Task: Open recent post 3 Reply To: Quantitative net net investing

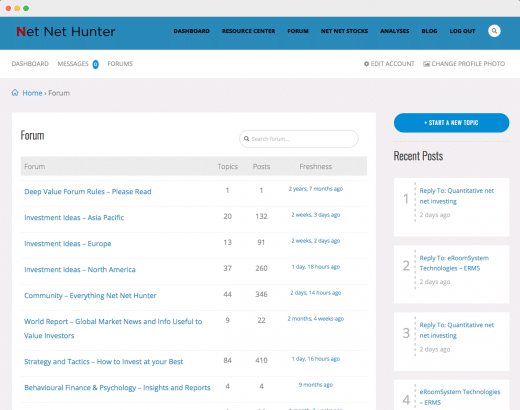Action: (456, 330)
